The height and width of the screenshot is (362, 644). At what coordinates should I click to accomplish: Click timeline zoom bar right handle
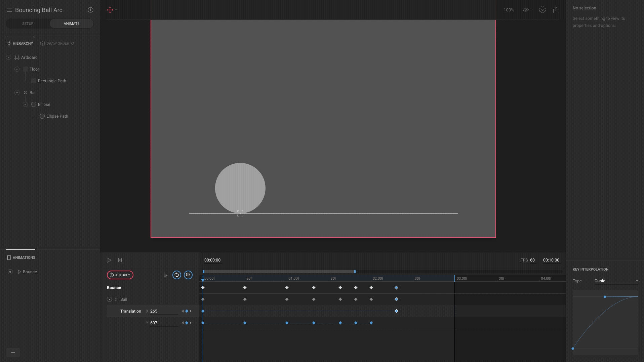tap(355, 272)
